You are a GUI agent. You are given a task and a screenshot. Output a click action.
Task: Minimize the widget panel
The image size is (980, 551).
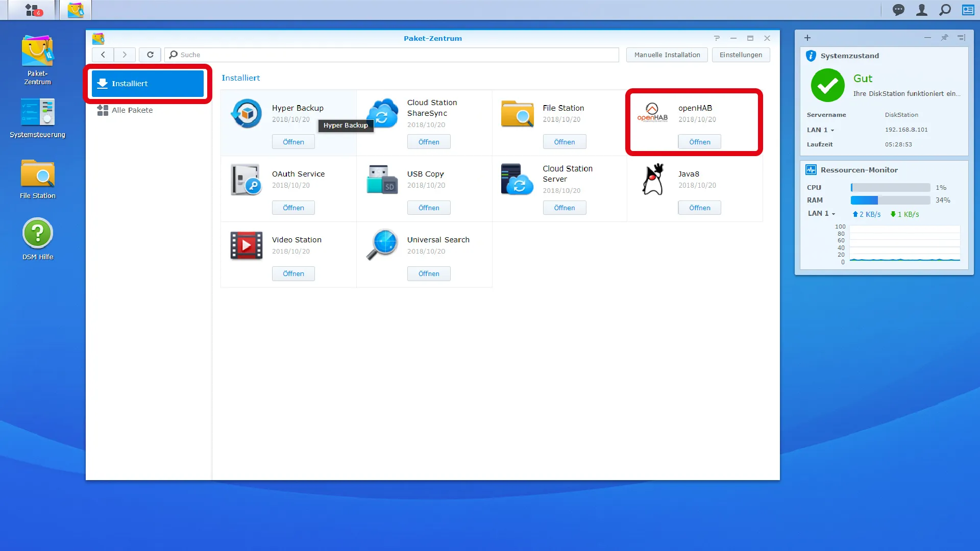[927, 38]
